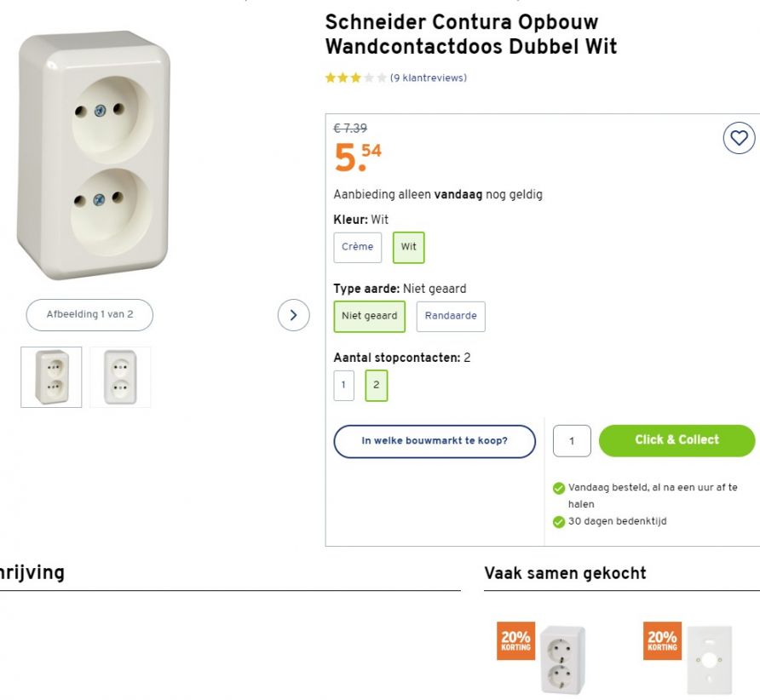Add product to wishlist with heart icon
The image size is (760, 700).
739,138
